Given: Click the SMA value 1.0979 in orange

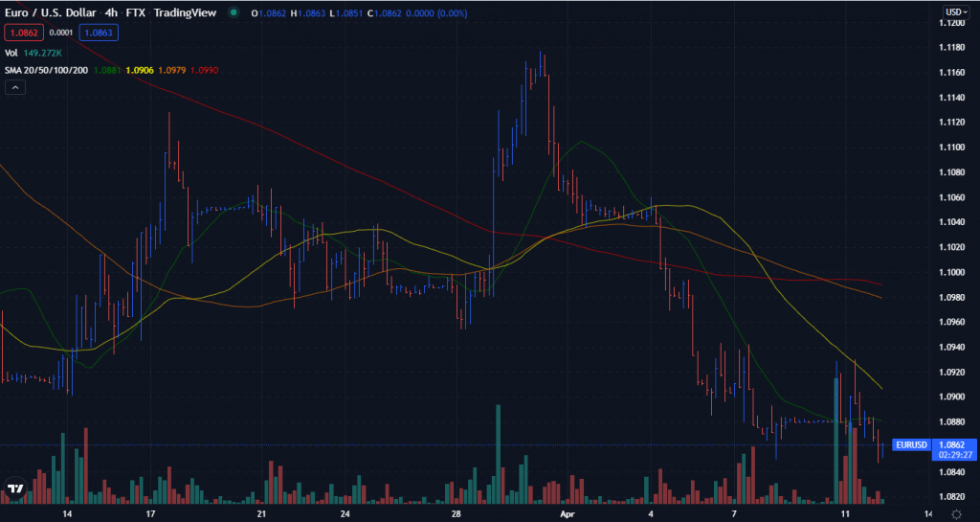Looking at the screenshot, I should [172, 70].
